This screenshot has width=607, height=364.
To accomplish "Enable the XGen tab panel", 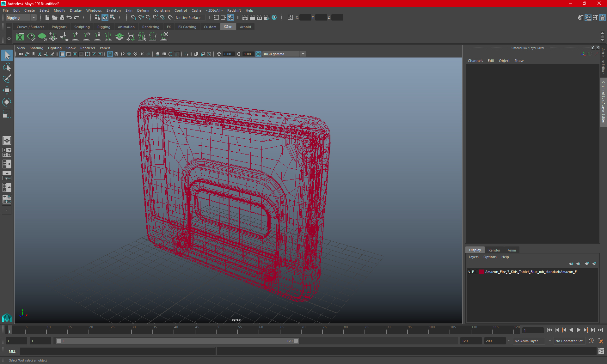I will 228,27.
